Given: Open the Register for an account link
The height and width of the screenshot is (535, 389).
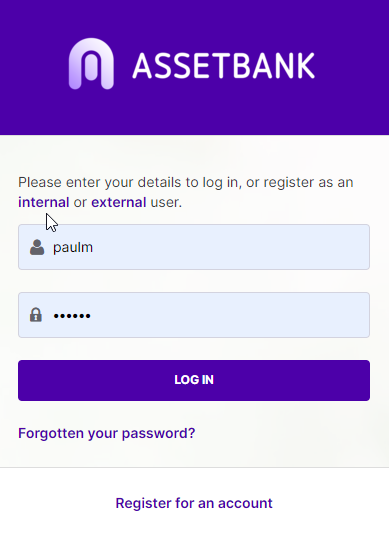Looking at the screenshot, I should (194, 503).
